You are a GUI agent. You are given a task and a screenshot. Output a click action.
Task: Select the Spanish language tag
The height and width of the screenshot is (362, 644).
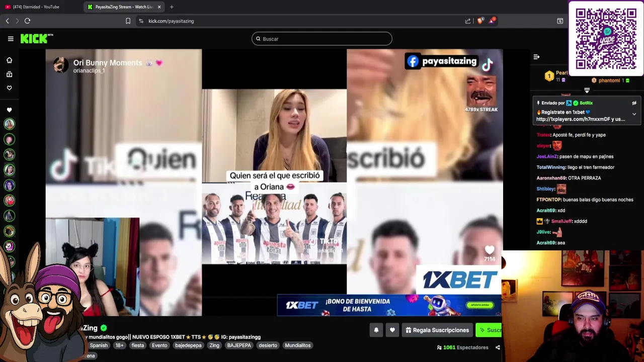(99, 345)
